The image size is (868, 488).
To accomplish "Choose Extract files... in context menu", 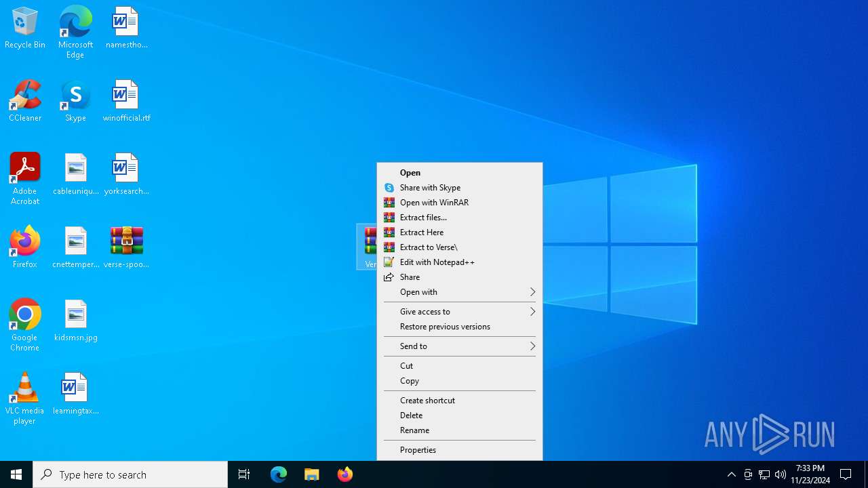I will 460,218.
